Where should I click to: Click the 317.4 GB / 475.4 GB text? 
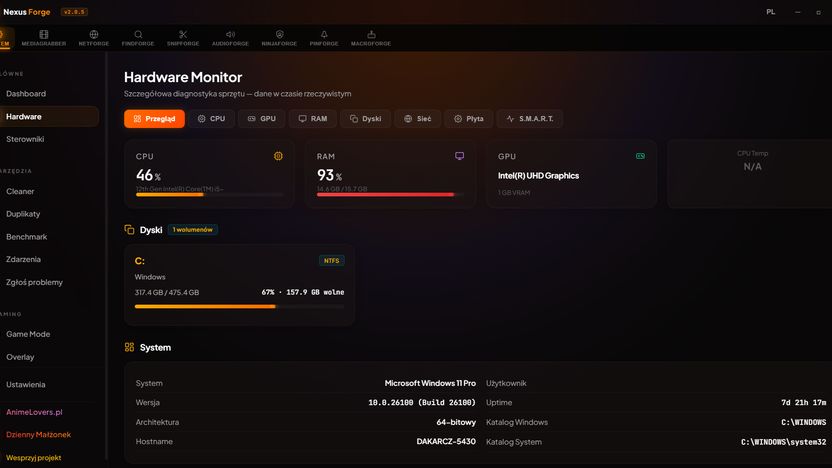tap(167, 292)
